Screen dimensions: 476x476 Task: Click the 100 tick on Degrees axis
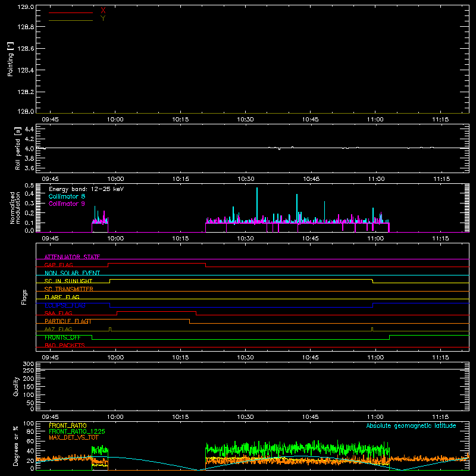coord(28,424)
